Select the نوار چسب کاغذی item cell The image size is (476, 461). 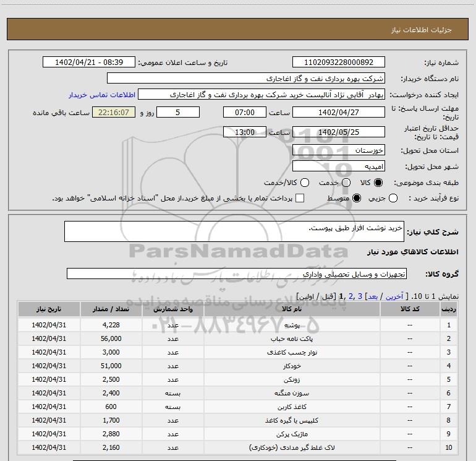pyautogui.click(x=292, y=353)
